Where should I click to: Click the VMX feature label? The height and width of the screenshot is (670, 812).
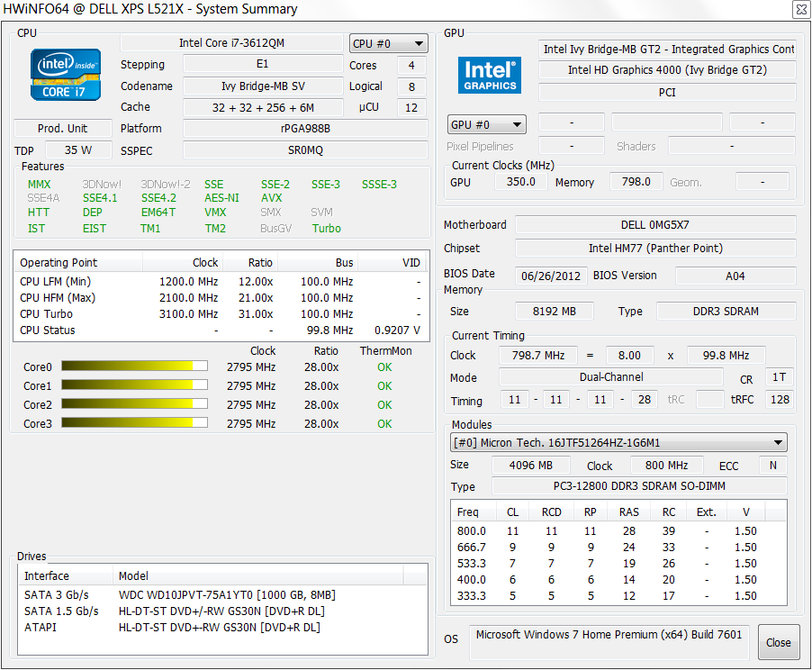(x=215, y=213)
